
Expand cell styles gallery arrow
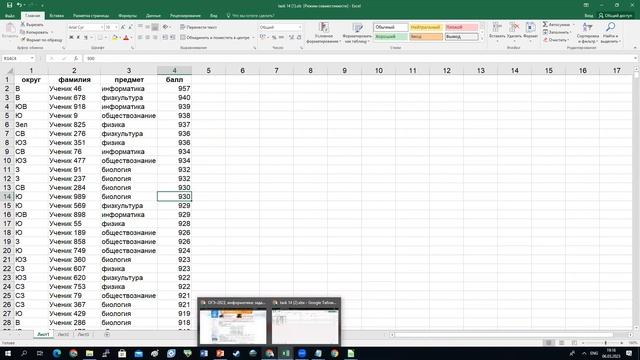click(x=482, y=39)
